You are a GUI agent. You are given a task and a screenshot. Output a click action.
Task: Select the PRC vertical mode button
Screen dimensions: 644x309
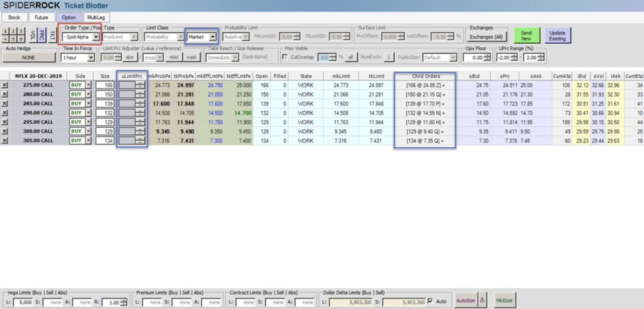(42, 35)
